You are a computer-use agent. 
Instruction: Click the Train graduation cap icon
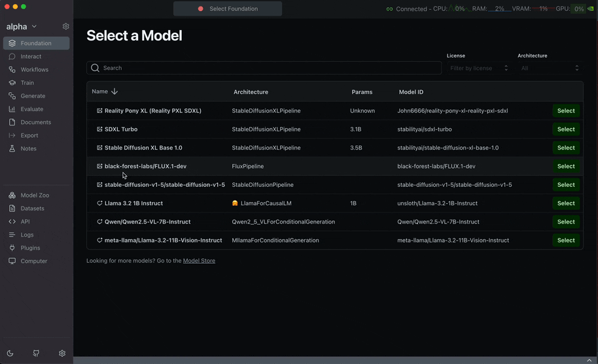(x=12, y=83)
